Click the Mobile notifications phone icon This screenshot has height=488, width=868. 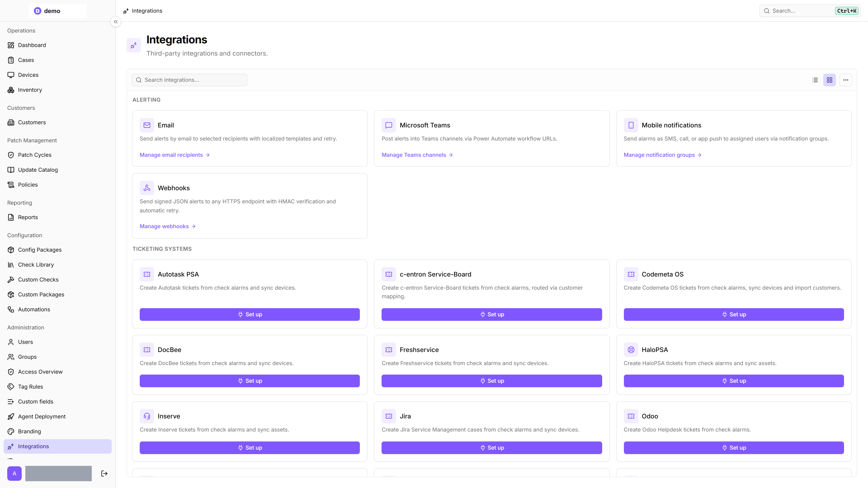[x=631, y=125]
